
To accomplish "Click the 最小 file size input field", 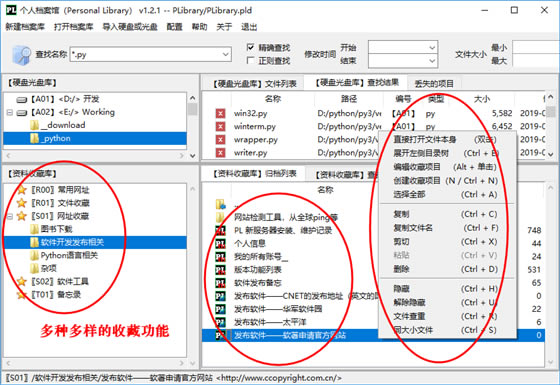I will [536, 48].
